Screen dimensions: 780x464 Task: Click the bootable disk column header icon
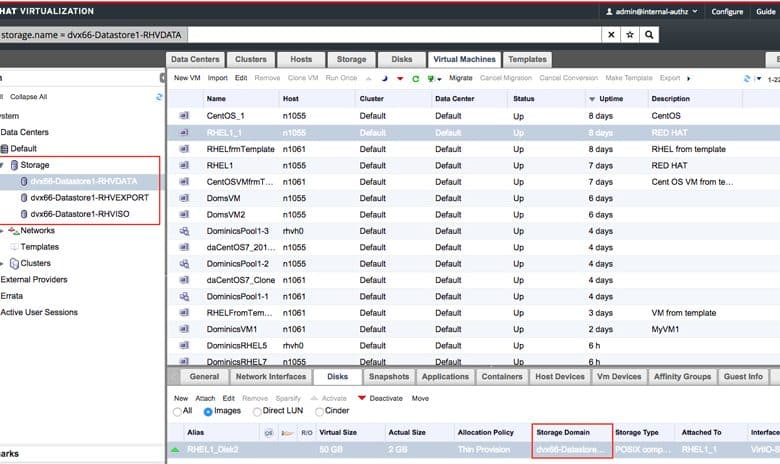[x=269, y=433]
